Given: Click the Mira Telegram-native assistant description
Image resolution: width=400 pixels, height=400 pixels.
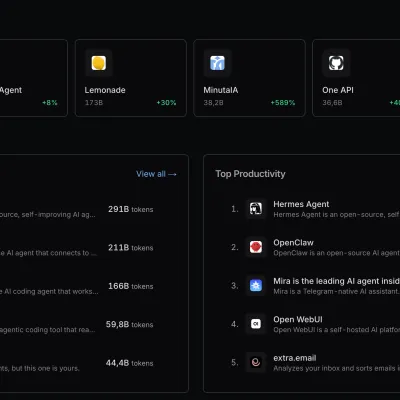Looking at the screenshot, I should tap(336, 291).
